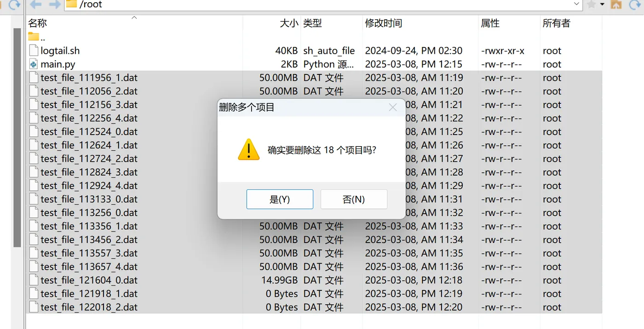Go to the home directory icon
This screenshot has width=644, height=329.
pos(616,5)
